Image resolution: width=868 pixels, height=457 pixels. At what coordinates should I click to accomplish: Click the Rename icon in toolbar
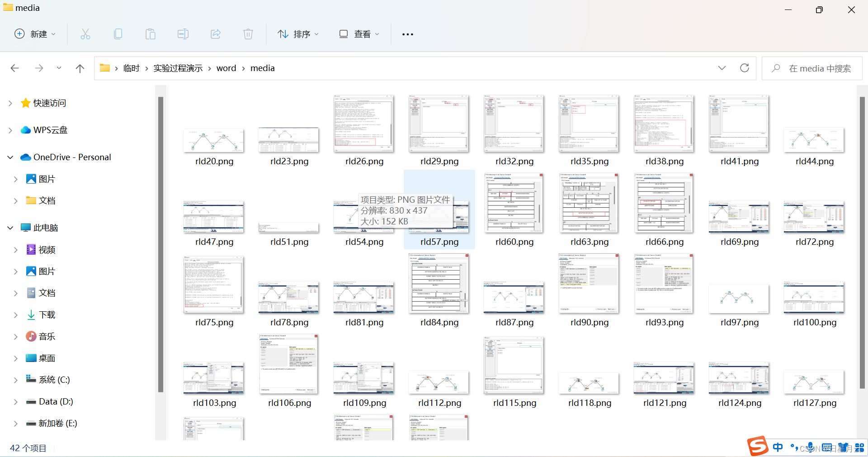183,34
